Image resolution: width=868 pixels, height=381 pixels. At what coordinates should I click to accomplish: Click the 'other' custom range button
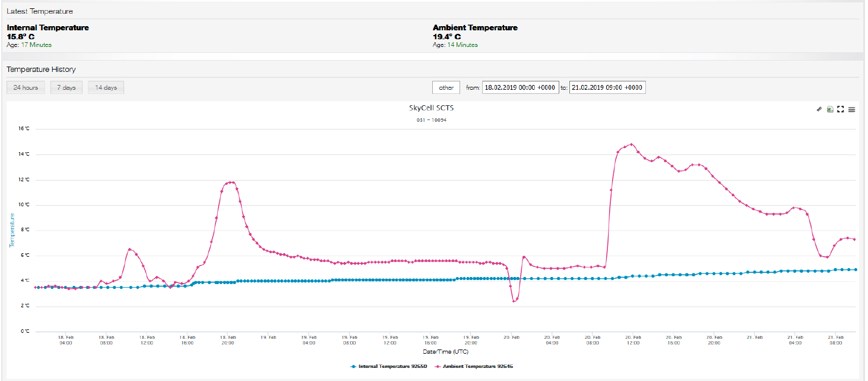click(446, 87)
